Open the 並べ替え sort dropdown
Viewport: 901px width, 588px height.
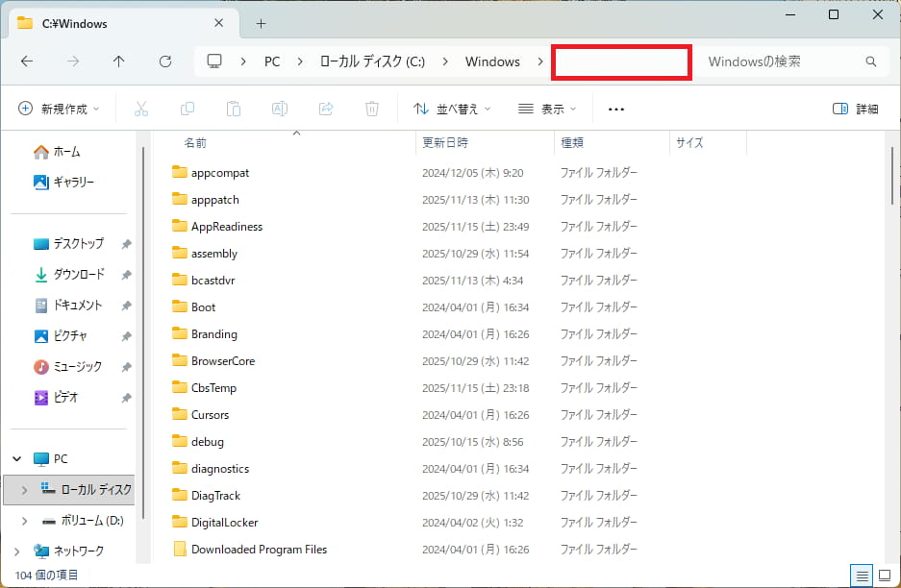(452, 109)
